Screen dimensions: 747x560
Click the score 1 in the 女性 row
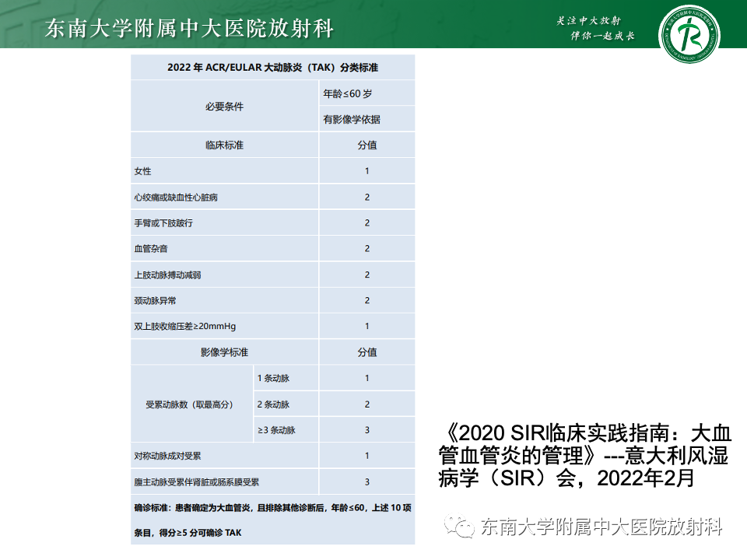click(x=366, y=171)
